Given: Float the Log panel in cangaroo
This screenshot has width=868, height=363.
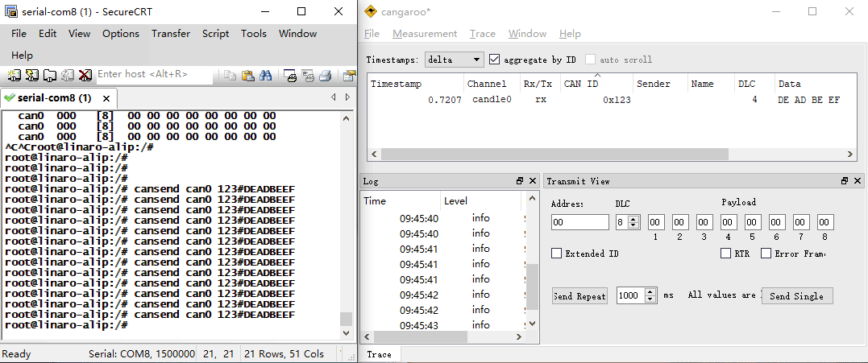Looking at the screenshot, I should pos(520,180).
